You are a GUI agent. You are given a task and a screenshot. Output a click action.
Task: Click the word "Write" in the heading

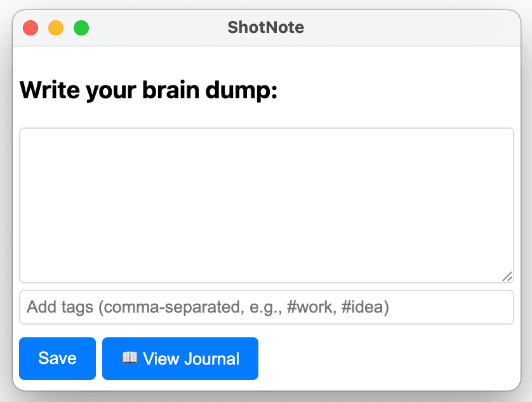coord(49,91)
